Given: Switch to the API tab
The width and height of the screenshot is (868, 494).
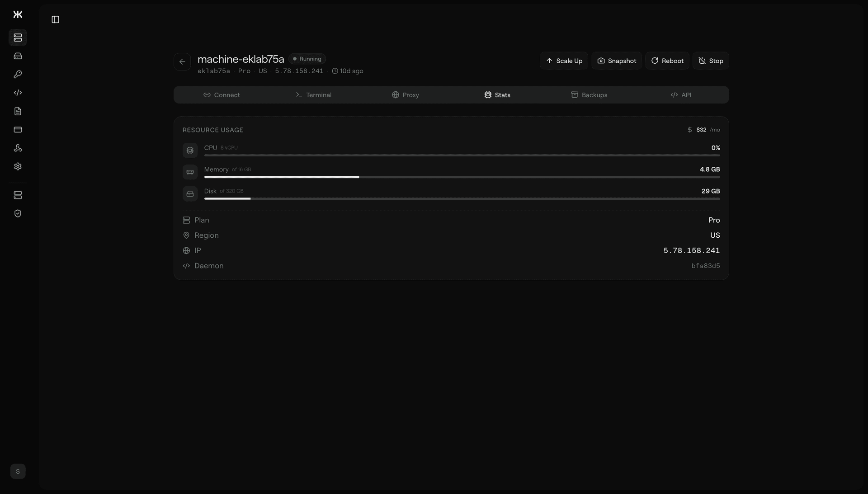Looking at the screenshot, I should point(680,95).
